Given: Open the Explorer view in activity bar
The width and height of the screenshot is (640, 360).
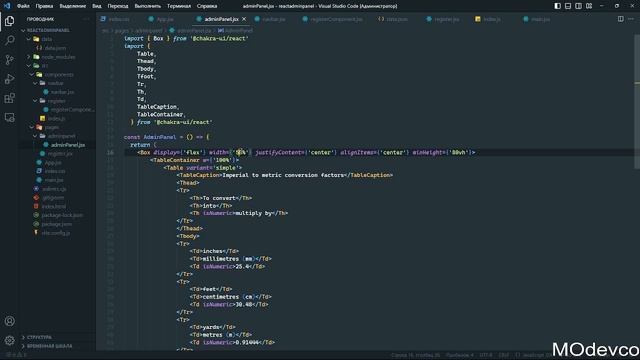Looking at the screenshot, I should pyautogui.click(x=9, y=21).
